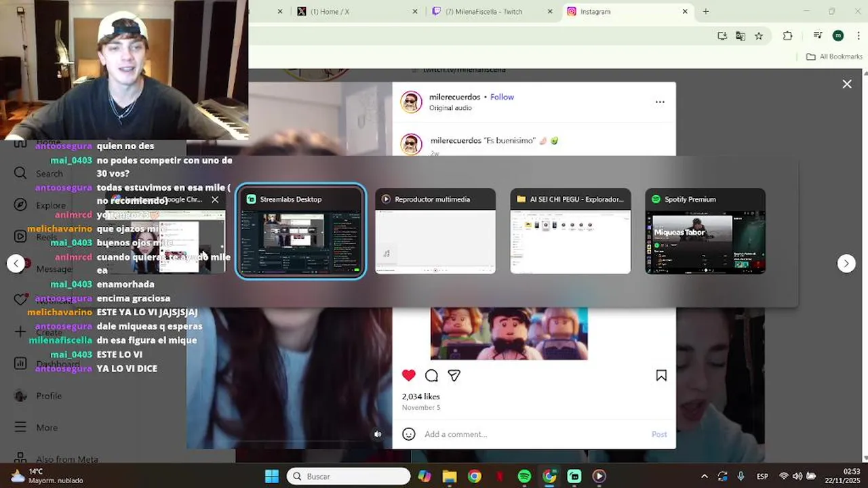Open Spotify from the taskbar
The width and height of the screenshot is (868, 488).
(524, 476)
